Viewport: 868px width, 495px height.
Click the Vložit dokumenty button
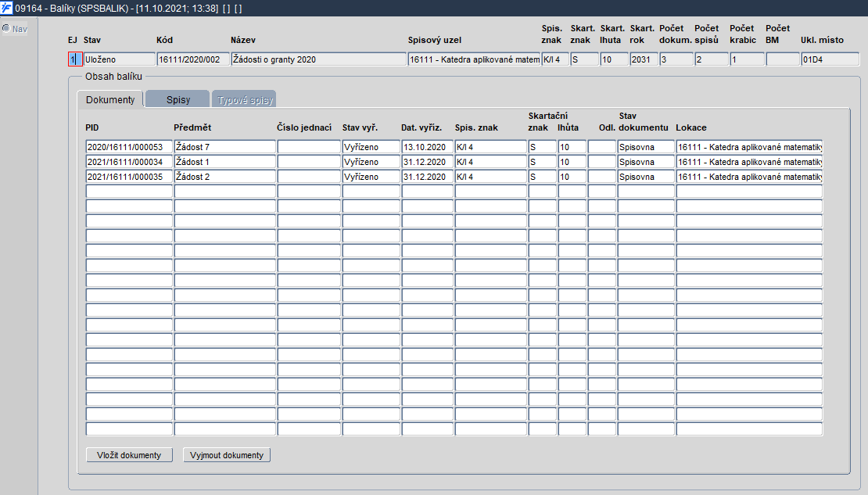129,455
